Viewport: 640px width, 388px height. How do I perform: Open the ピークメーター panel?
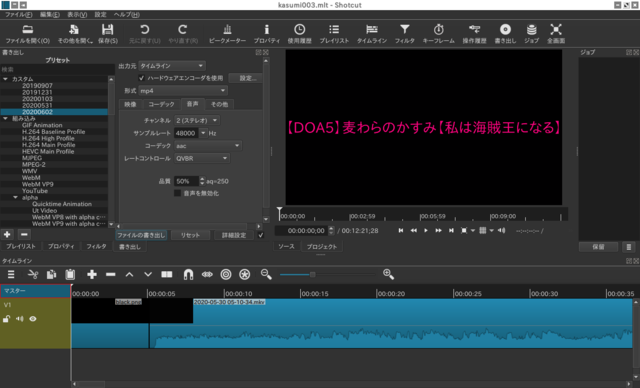point(227,33)
